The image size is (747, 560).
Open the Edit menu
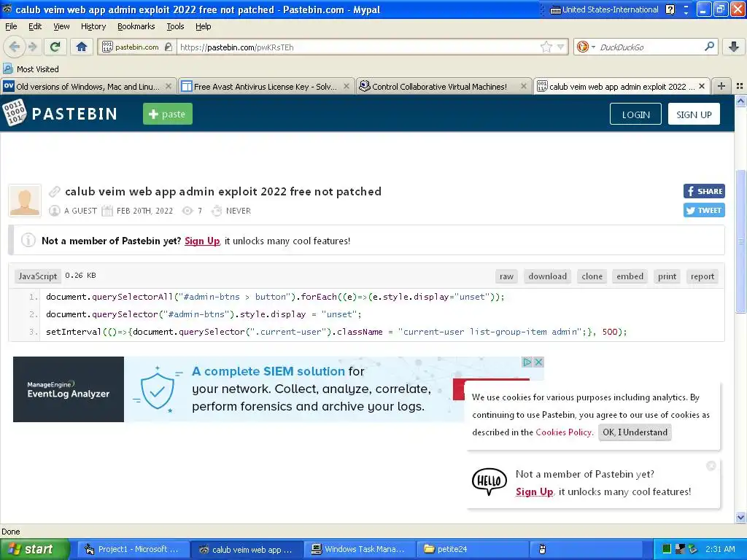coord(35,26)
